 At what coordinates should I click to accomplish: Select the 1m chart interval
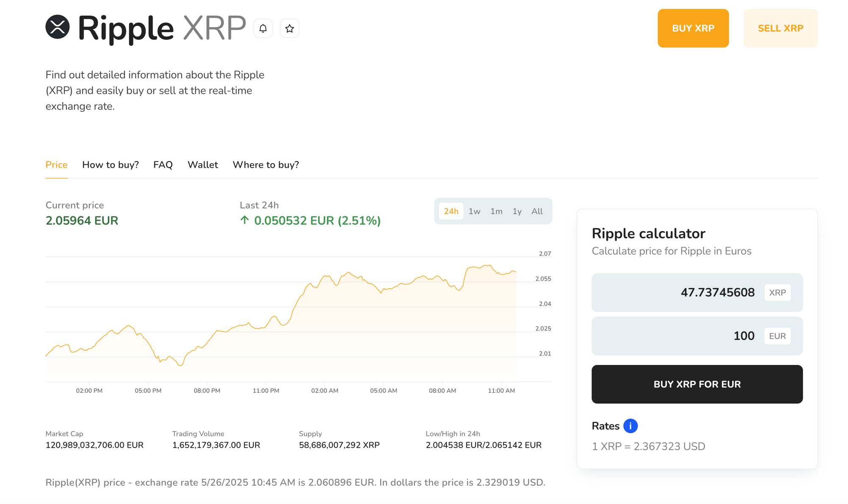[x=496, y=211]
